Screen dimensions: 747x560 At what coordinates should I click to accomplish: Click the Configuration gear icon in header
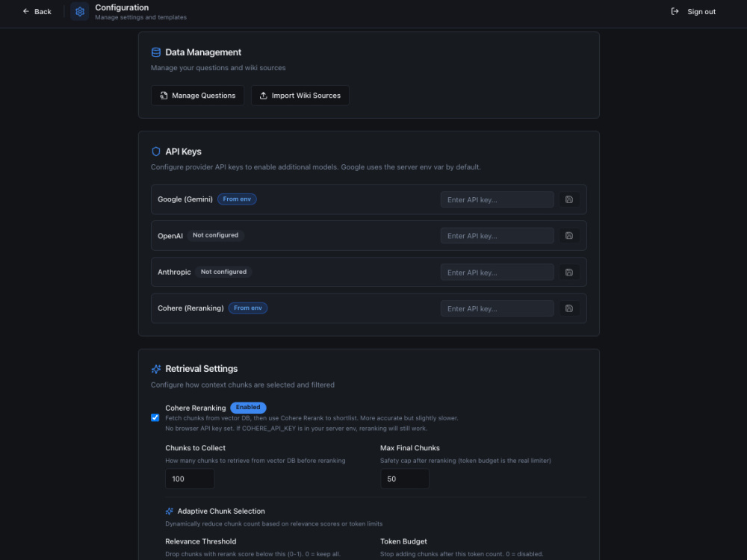point(80,11)
